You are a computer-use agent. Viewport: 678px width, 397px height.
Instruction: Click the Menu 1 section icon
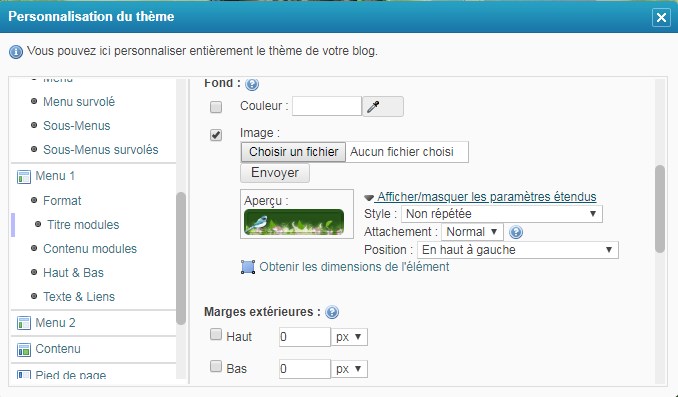23,176
